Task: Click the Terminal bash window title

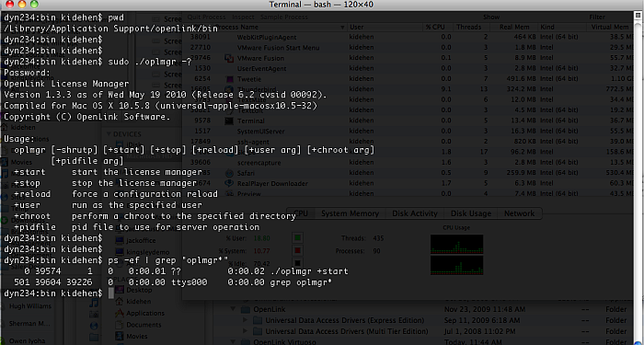Action: coord(321,5)
